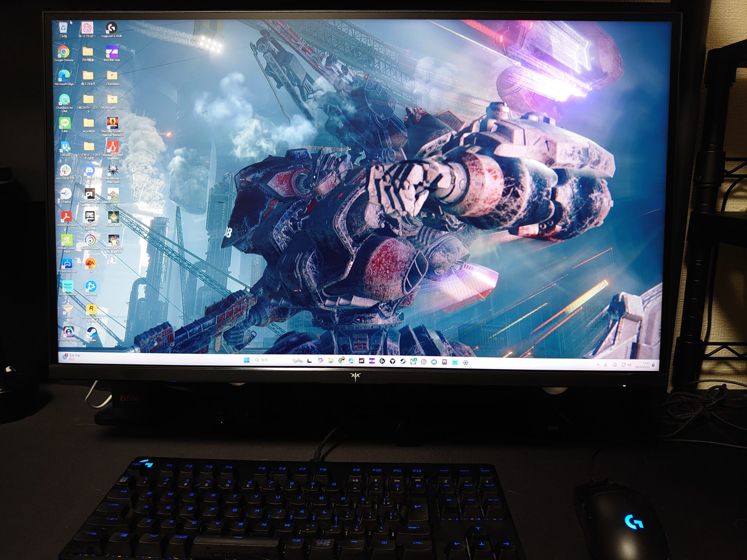Open Astro Command Center desktop shortcut
Image resolution: width=747 pixels, height=560 pixels.
click(x=89, y=197)
